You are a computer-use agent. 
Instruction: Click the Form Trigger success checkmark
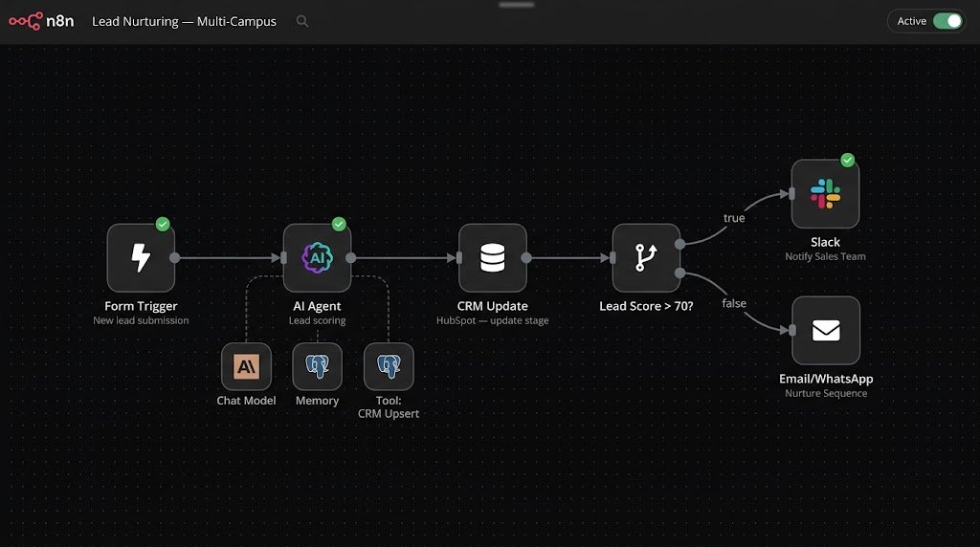[163, 224]
